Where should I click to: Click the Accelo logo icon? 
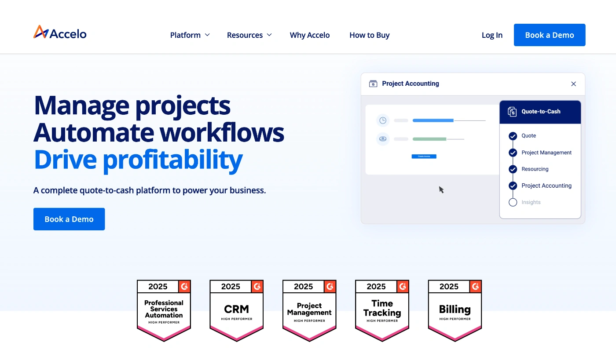pos(40,32)
